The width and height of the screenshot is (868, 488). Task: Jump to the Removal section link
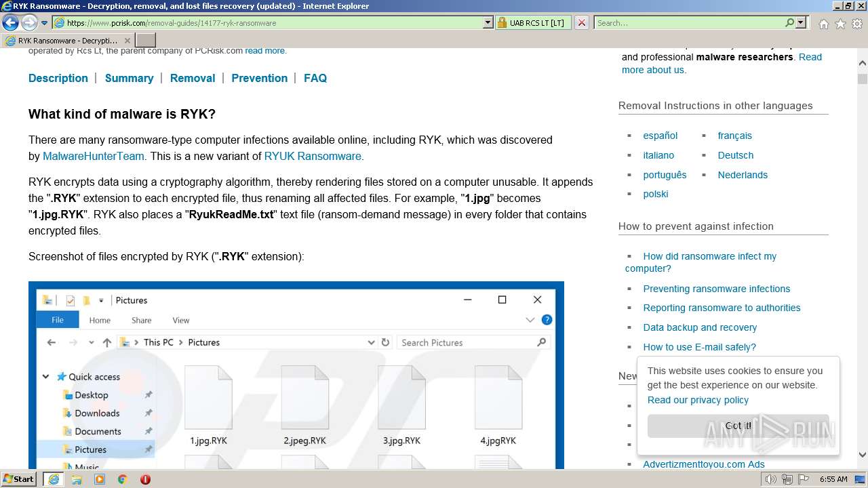(193, 78)
